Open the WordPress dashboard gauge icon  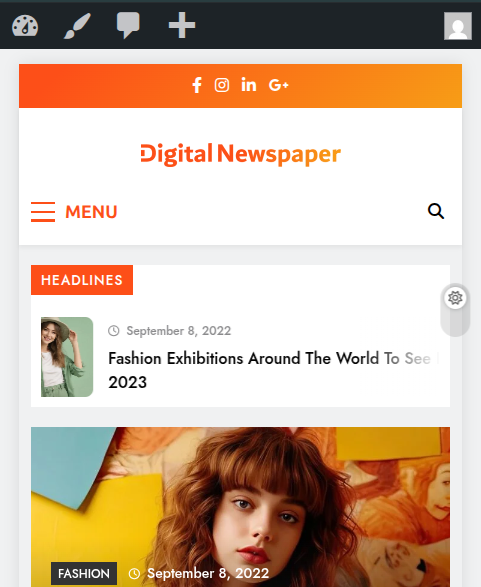tap(25, 26)
